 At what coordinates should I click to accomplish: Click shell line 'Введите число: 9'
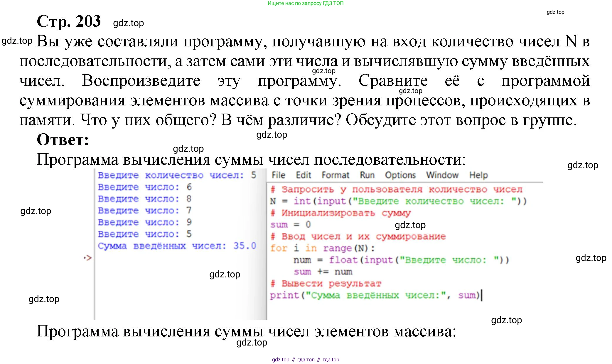[x=145, y=222]
